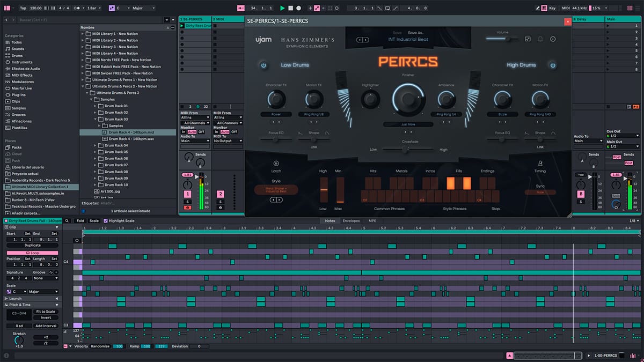Start playback with the green Play button
Viewport: 644px width, 362px height.
[x=282, y=8]
